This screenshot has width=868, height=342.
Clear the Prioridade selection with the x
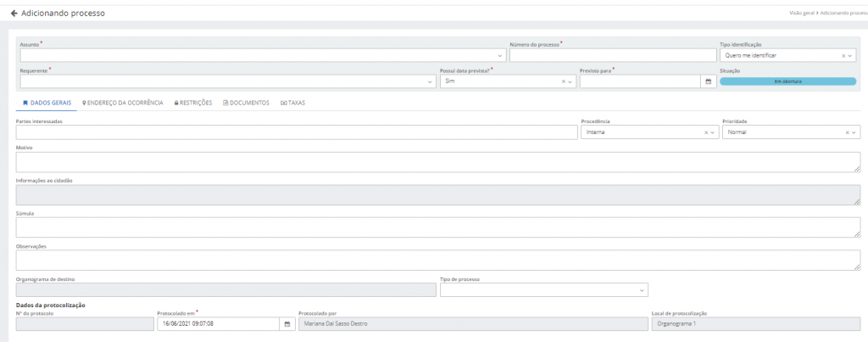click(x=847, y=132)
